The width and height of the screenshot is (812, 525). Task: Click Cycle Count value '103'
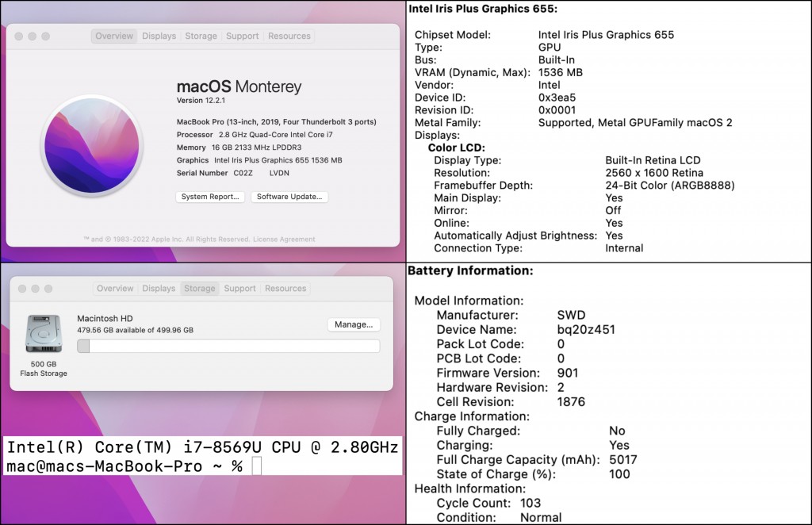pos(530,504)
